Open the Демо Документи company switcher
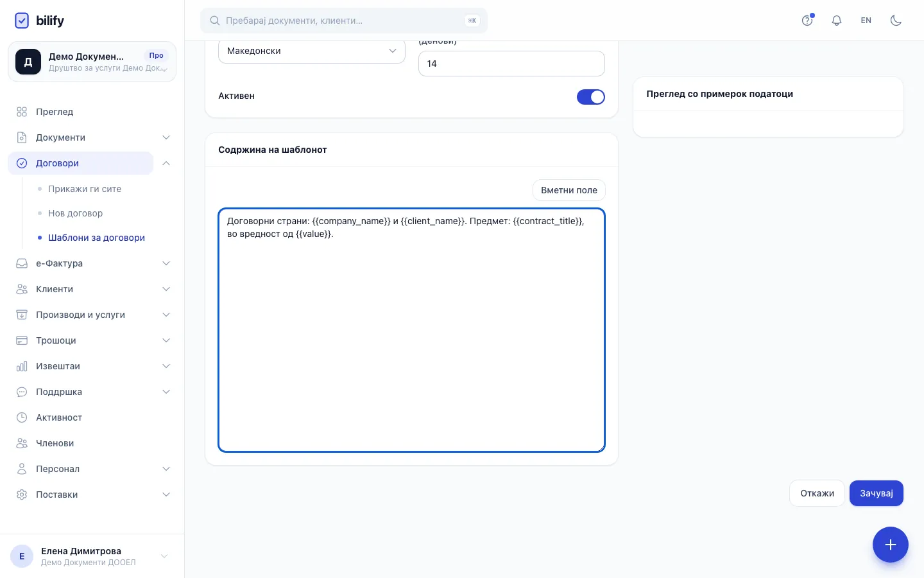The image size is (924, 578). click(92, 62)
